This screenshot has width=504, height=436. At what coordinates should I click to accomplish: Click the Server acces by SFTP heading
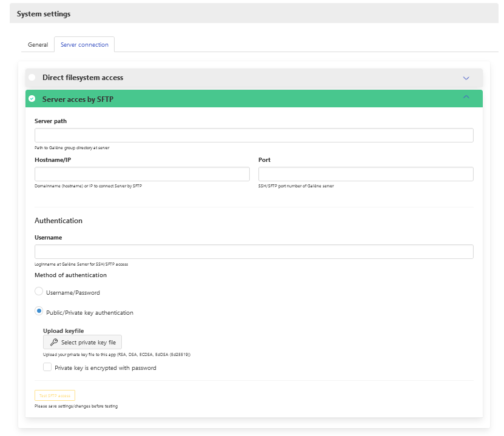(x=78, y=99)
